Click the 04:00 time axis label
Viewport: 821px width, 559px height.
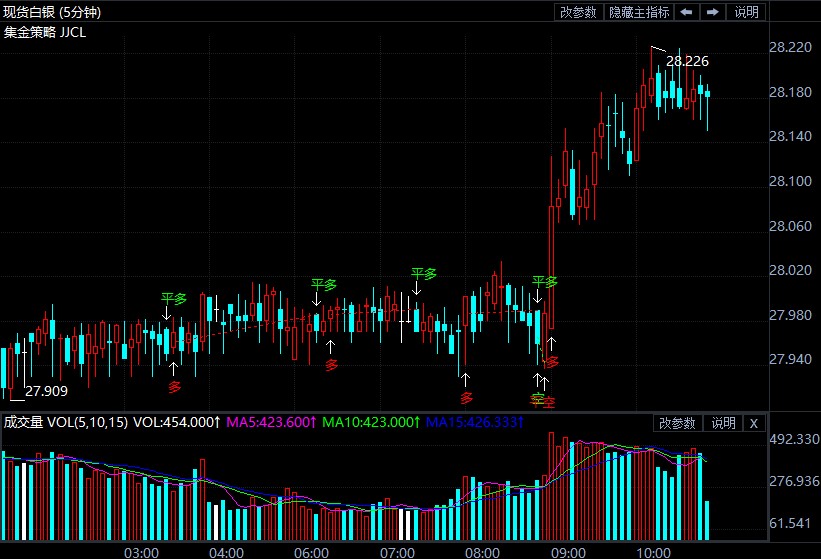(226, 553)
